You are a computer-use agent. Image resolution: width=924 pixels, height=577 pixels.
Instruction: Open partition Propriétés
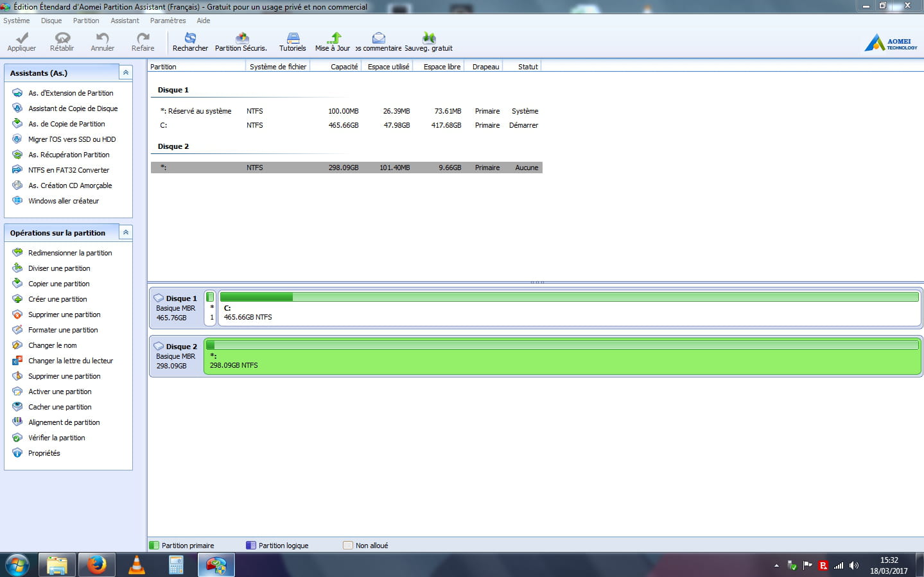tap(44, 453)
